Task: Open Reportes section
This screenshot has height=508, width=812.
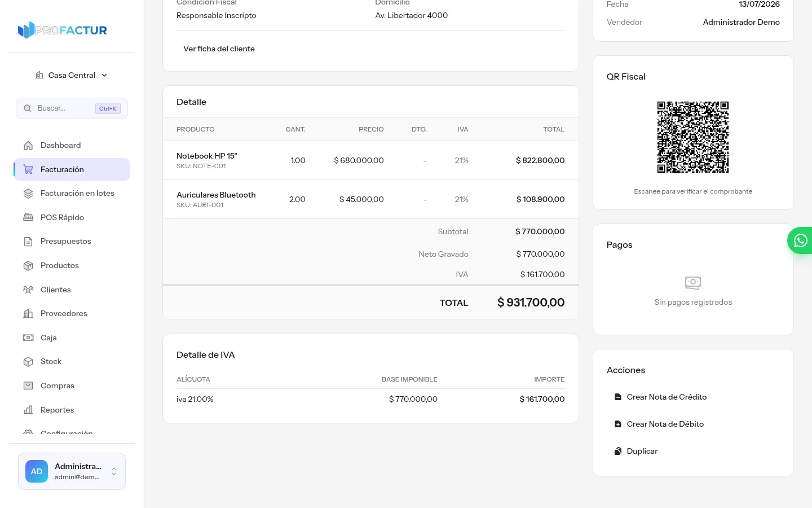Action: [x=72, y=410]
